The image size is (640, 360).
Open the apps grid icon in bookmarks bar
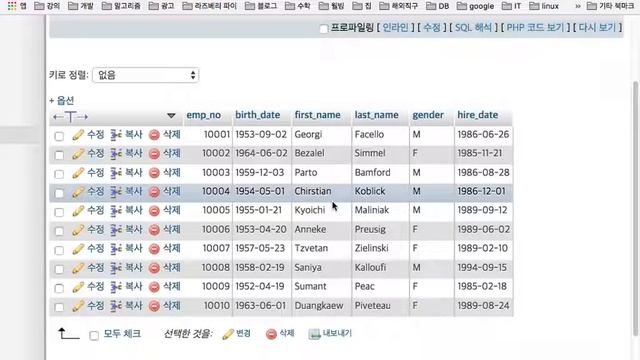12,6
